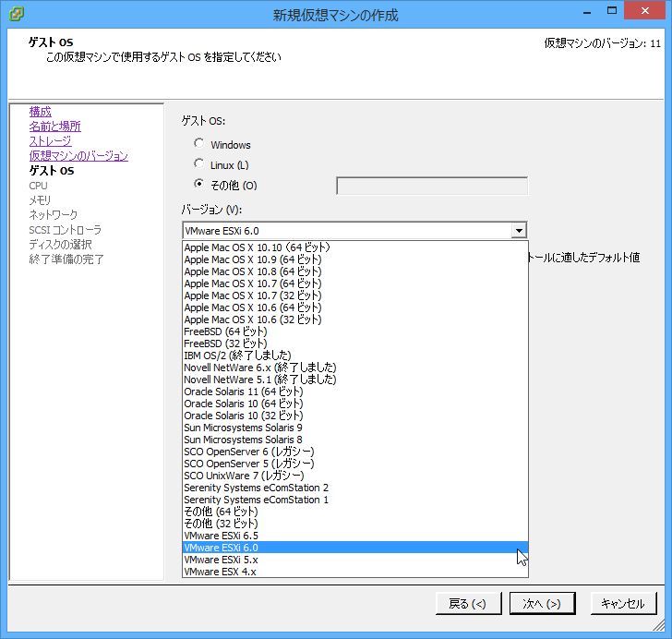This screenshot has height=639, width=672.
Task: Maximize the wizard window
Action: tap(612, 11)
